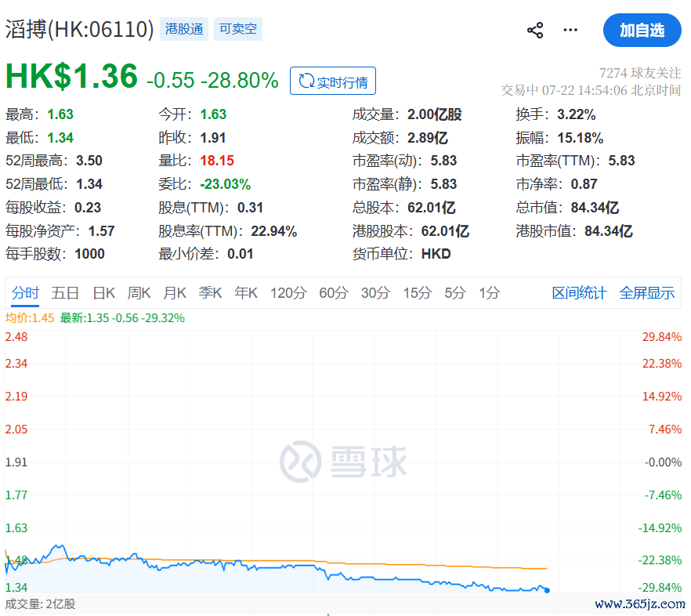This screenshot has height=616, width=691.
Task: Switch to the 季K chart tab
Action: [210, 293]
